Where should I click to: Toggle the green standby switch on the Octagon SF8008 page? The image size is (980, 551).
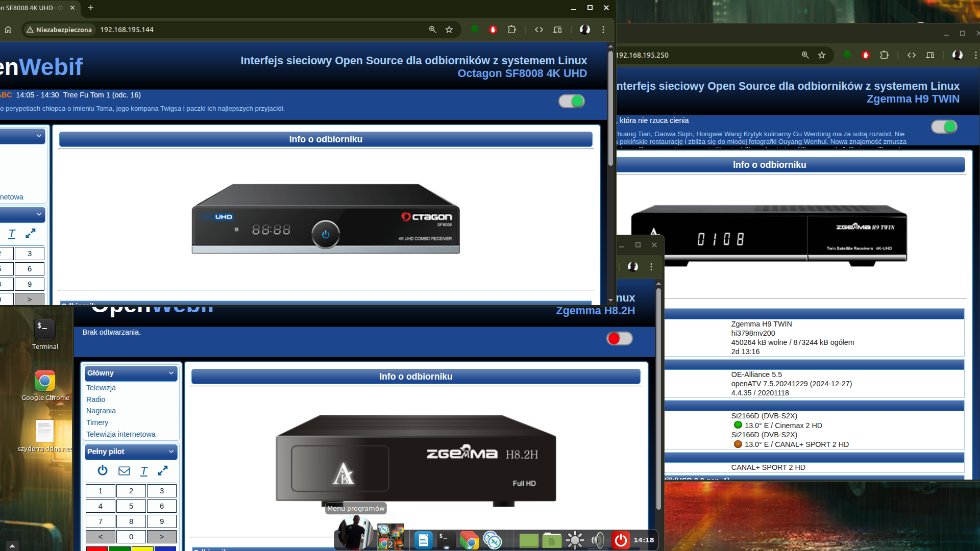[x=571, y=101]
